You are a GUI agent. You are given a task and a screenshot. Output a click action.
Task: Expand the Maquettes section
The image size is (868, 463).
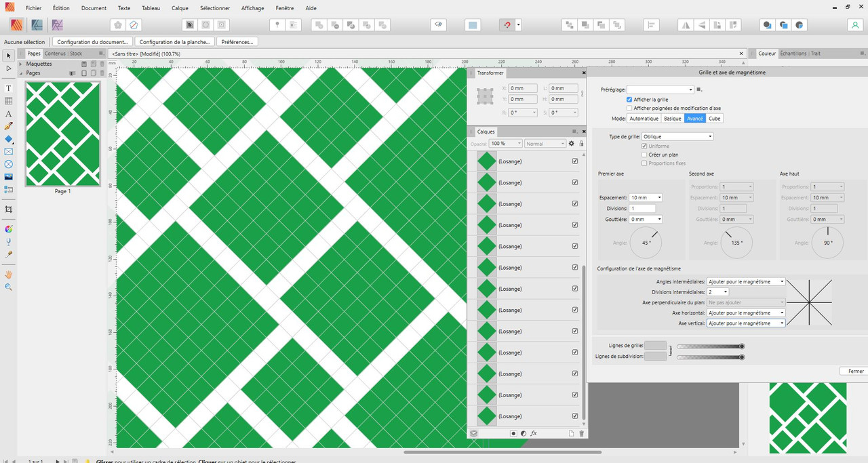20,64
